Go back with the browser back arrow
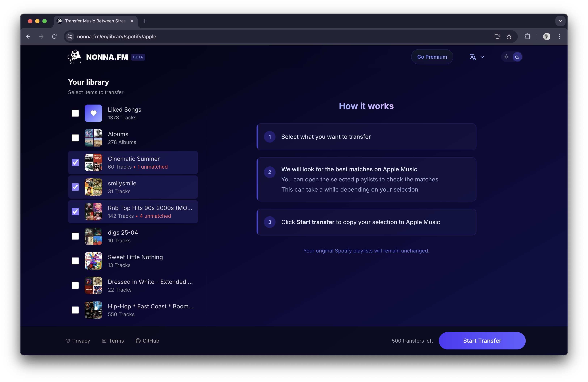This screenshot has width=588, height=382. pyautogui.click(x=28, y=37)
